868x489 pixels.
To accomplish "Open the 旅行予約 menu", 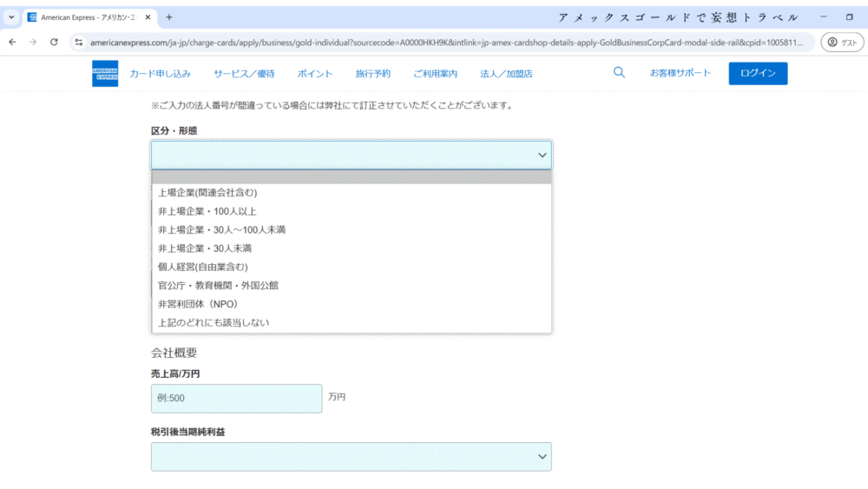I will coord(373,74).
